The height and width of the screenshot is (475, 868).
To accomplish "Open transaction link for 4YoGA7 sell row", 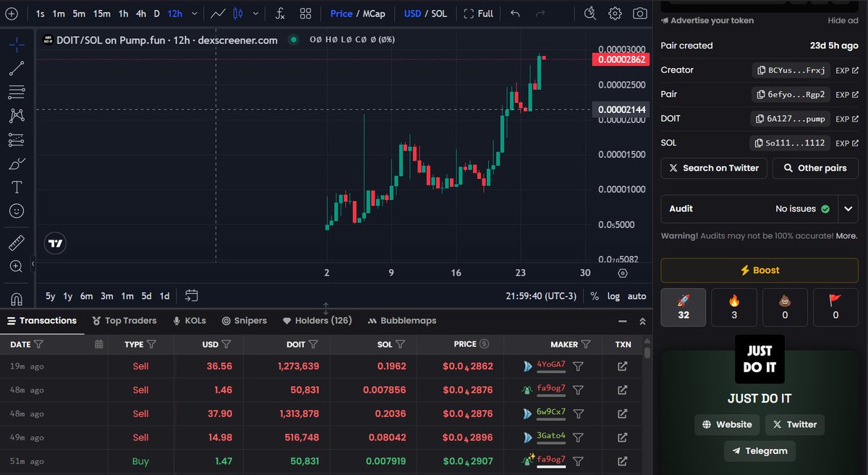I will point(622,366).
